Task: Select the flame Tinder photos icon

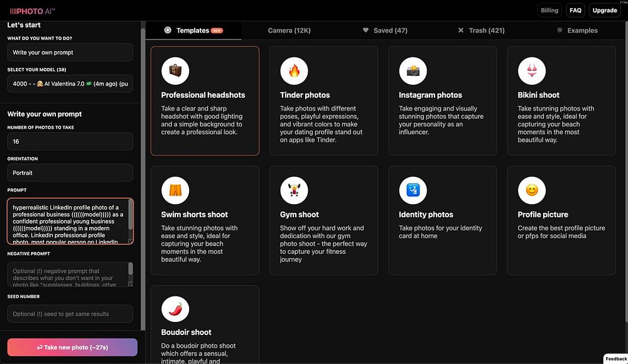Action: pos(294,71)
